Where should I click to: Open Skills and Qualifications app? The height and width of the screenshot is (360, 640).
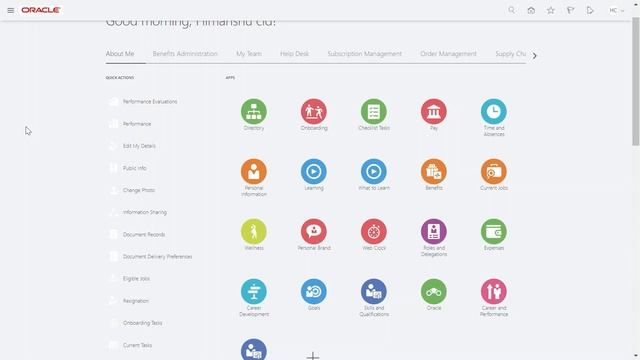[x=374, y=291]
